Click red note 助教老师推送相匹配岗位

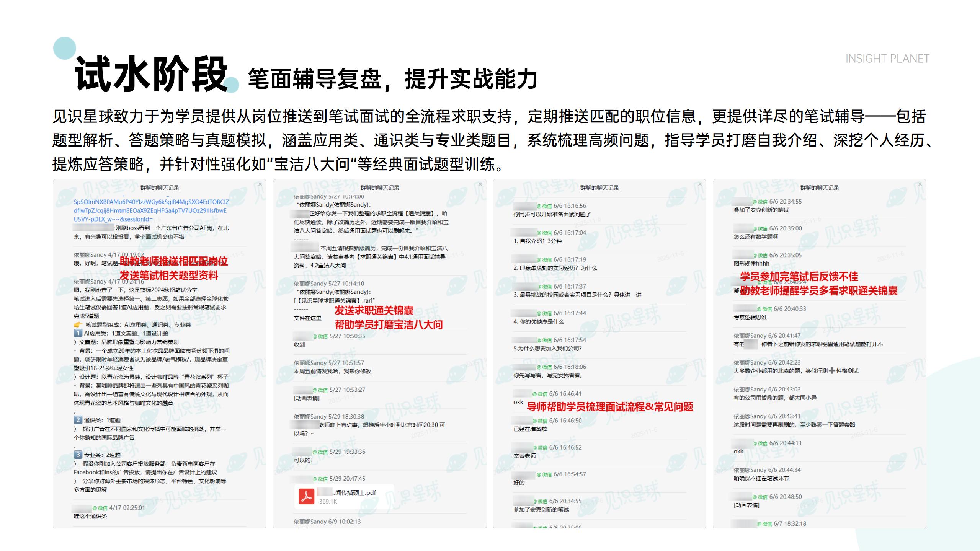tap(173, 261)
